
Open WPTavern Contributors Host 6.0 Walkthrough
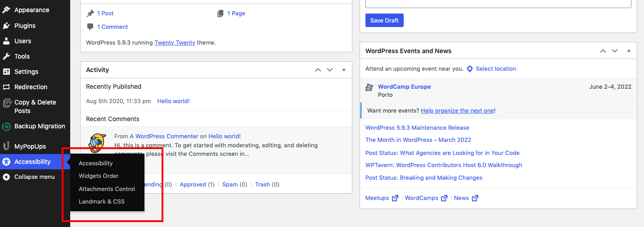(444, 165)
